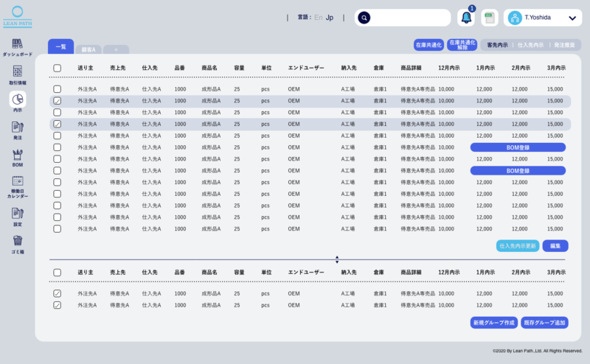
Task: Select the 仕入先内示 view option
Action: coord(530,45)
